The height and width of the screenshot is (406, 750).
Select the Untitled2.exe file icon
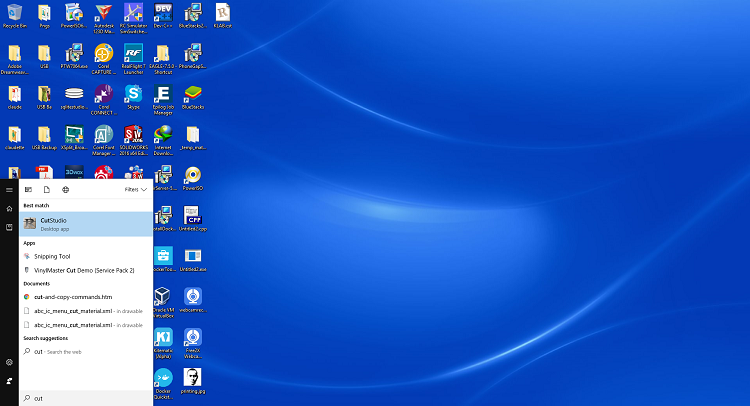coord(193,260)
